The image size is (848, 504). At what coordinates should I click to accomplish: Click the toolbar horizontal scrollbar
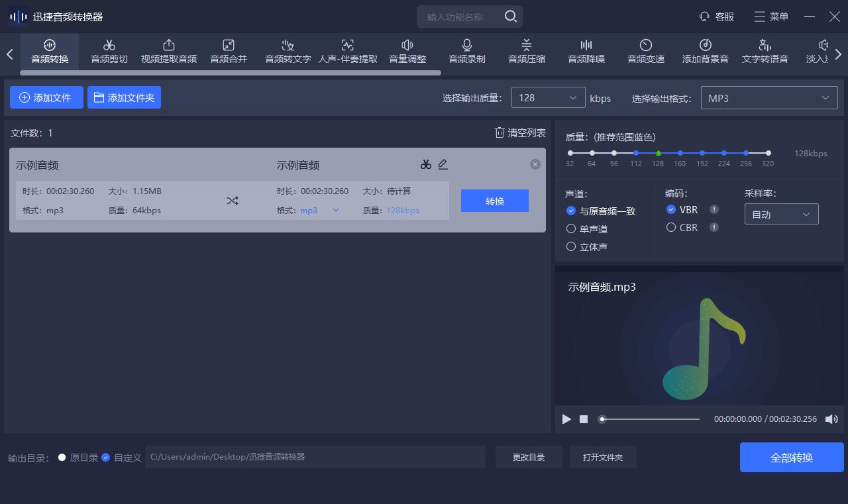231,72
